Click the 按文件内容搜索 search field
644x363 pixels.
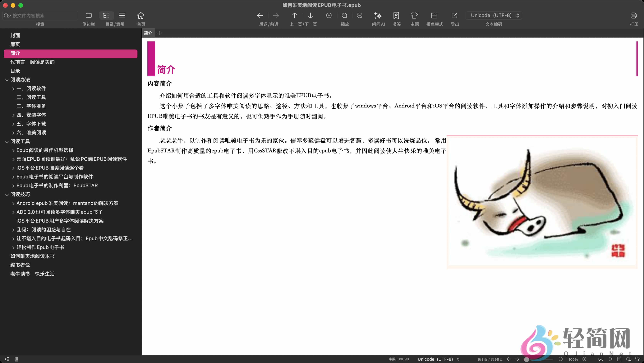click(40, 15)
